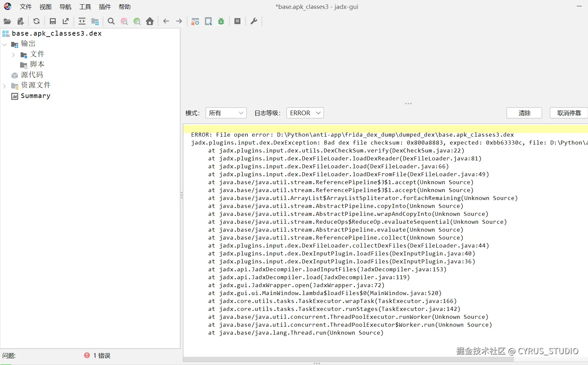This screenshot has width=588, height=365.
Task: Click the highlighted yellow line in the log
Action: 385,129
